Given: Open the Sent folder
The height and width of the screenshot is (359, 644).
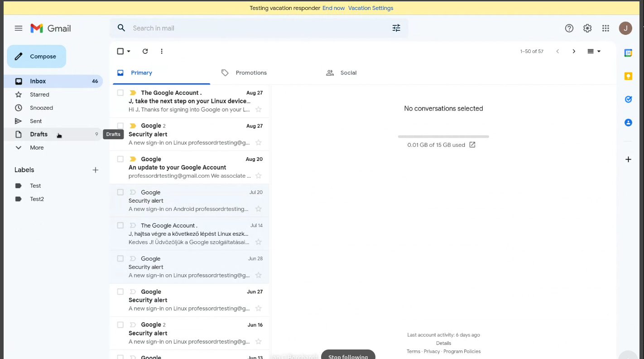Looking at the screenshot, I should pyautogui.click(x=53, y=121).
